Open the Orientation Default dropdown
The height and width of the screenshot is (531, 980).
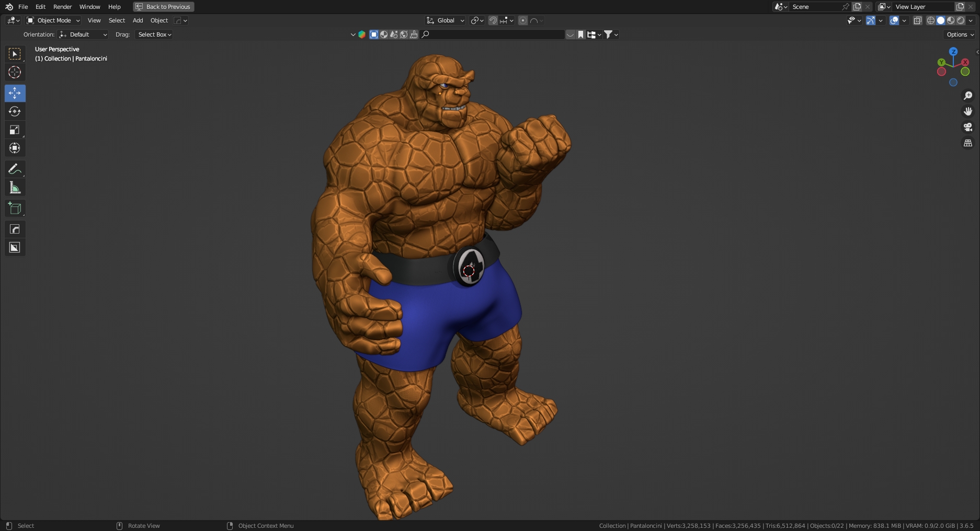(x=84, y=34)
